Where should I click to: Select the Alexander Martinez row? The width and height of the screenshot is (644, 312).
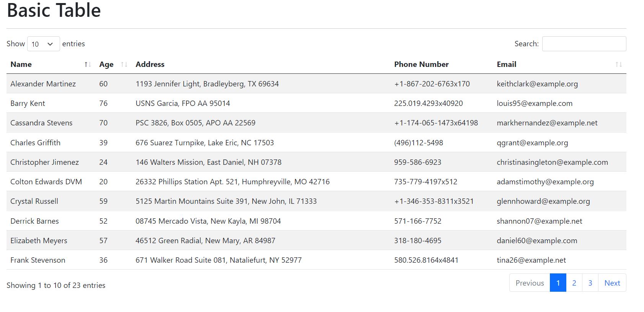[x=316, y=84]
